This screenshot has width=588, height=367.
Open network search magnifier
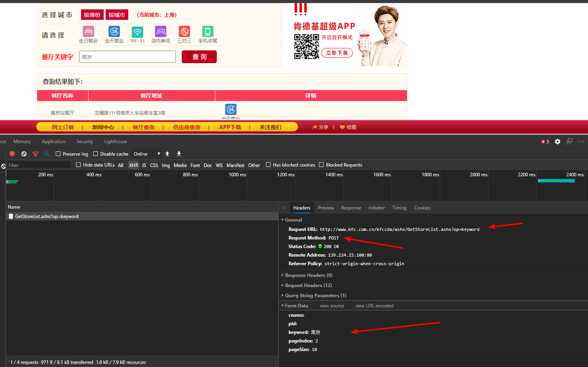(x=47, y=154)
